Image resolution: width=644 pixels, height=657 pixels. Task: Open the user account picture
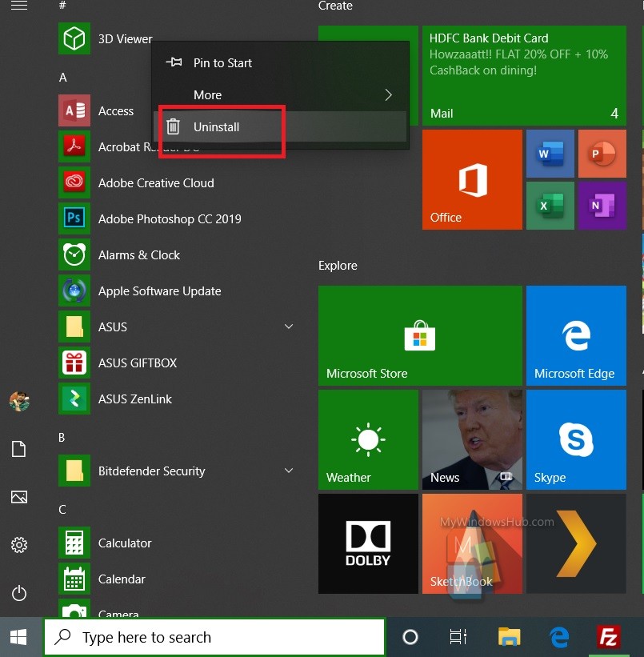tap(19, 402)
